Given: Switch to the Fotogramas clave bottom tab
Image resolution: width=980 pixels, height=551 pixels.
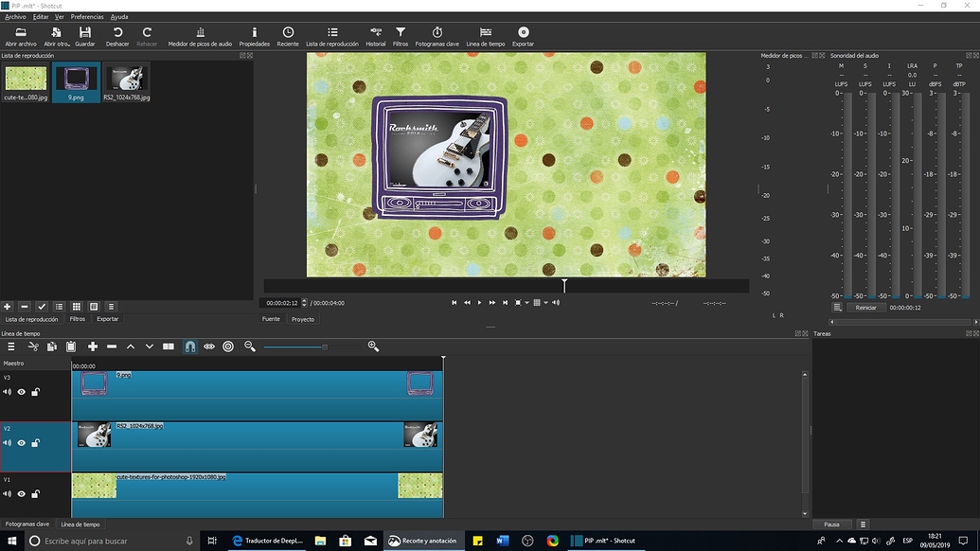Looking at the screenshot, I should click(27, 524).
